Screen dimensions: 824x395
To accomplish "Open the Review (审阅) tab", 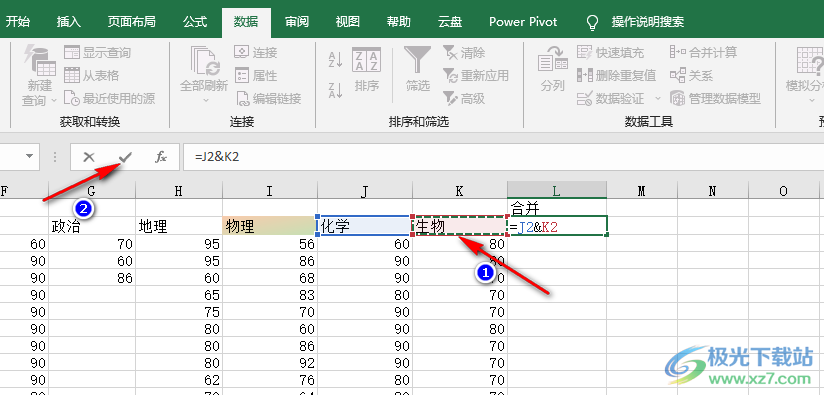I will click(x=297, y=22).
